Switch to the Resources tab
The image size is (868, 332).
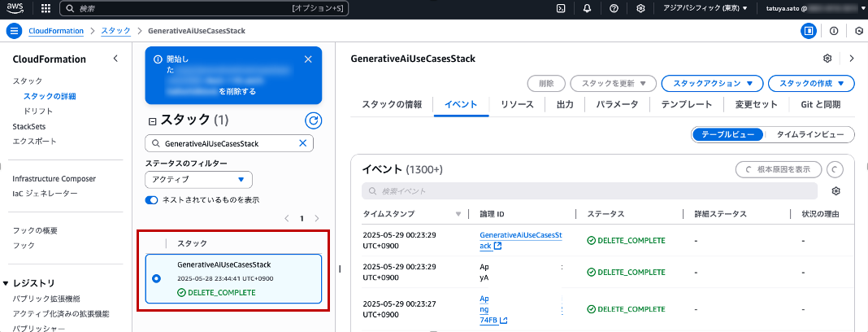pos(517,105)
